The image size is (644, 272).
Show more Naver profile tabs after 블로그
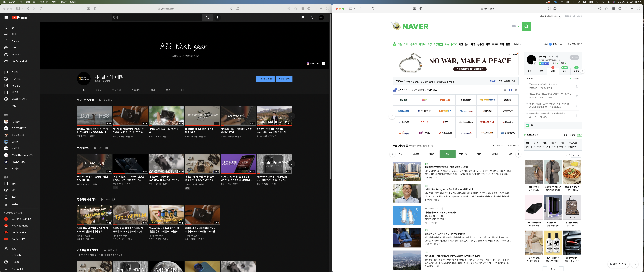pos(583,71)
